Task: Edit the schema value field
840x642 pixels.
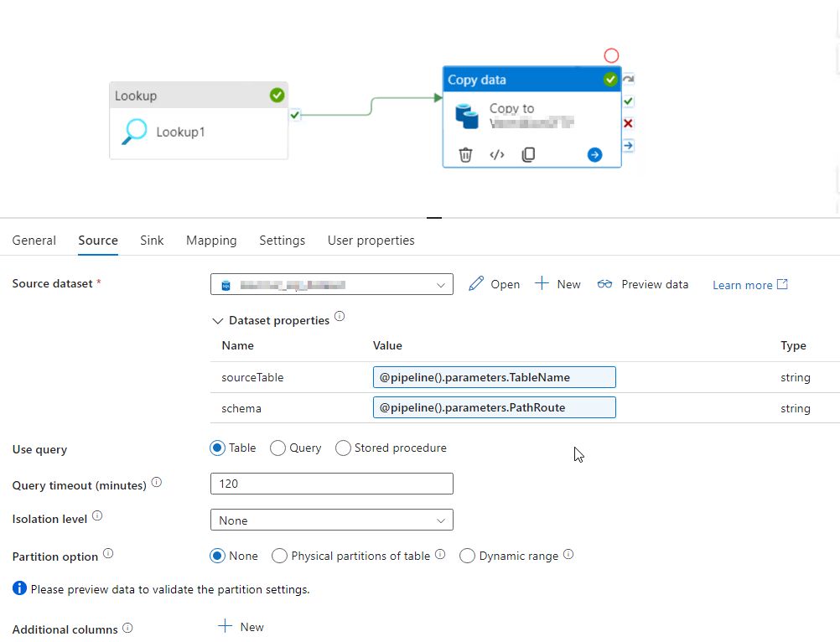Action: pyautogui.click(x=494, y=407)
